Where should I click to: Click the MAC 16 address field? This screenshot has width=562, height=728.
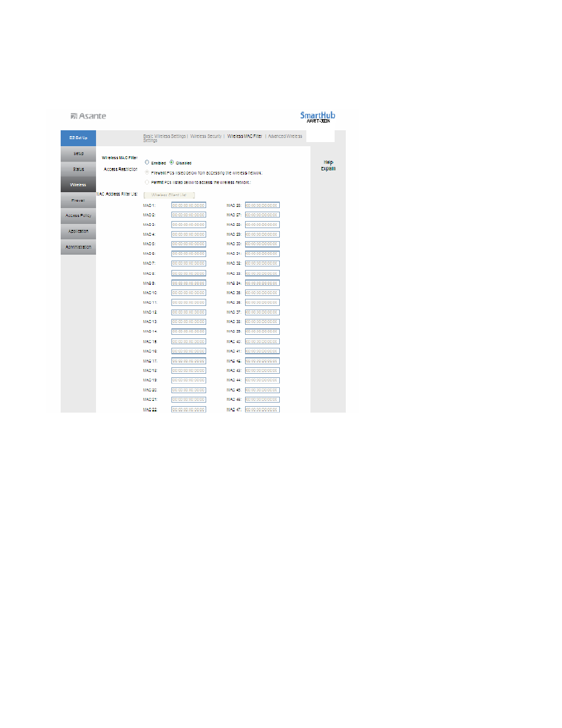[x=189, y=351]
